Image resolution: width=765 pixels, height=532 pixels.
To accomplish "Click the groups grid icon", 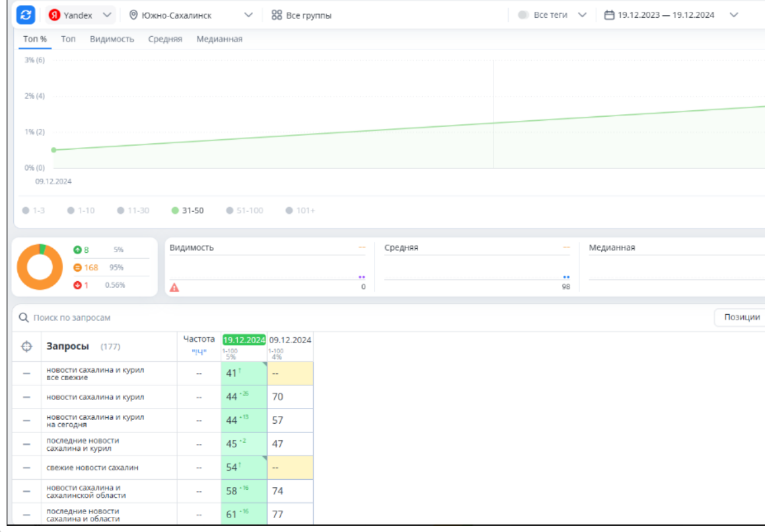I will pyautogui.click(x=277, y=15).
